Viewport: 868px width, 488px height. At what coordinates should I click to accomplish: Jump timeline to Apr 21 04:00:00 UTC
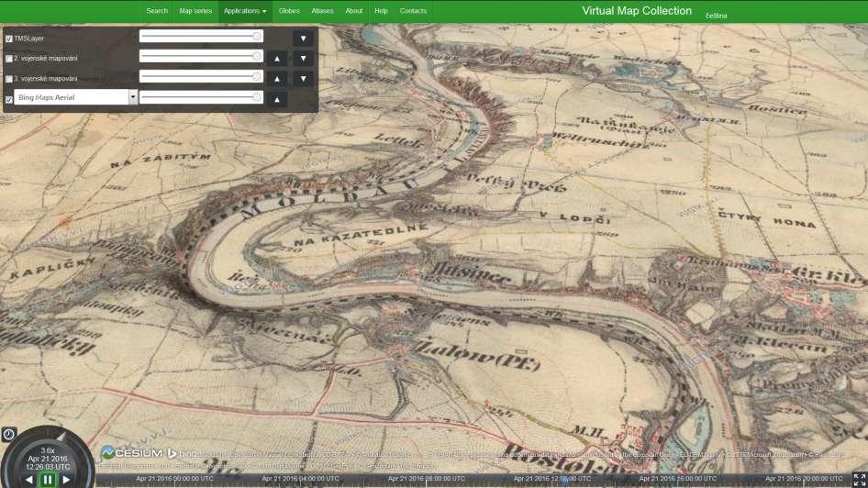[x=300, y=479]
